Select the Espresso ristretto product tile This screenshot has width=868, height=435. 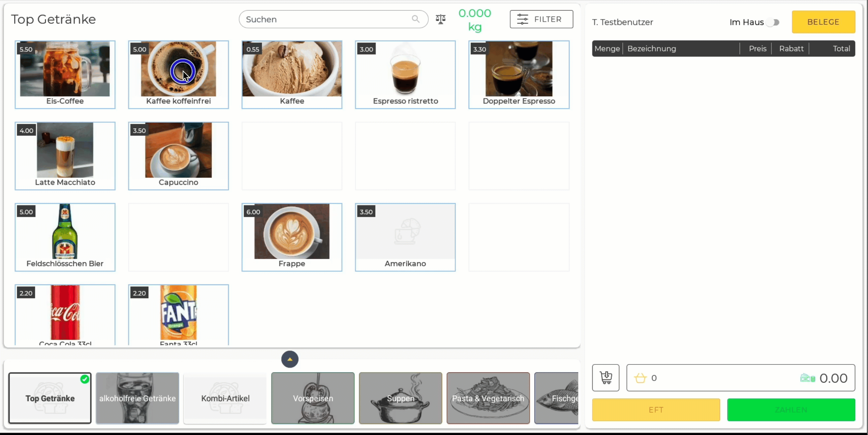tap(405, 74)
